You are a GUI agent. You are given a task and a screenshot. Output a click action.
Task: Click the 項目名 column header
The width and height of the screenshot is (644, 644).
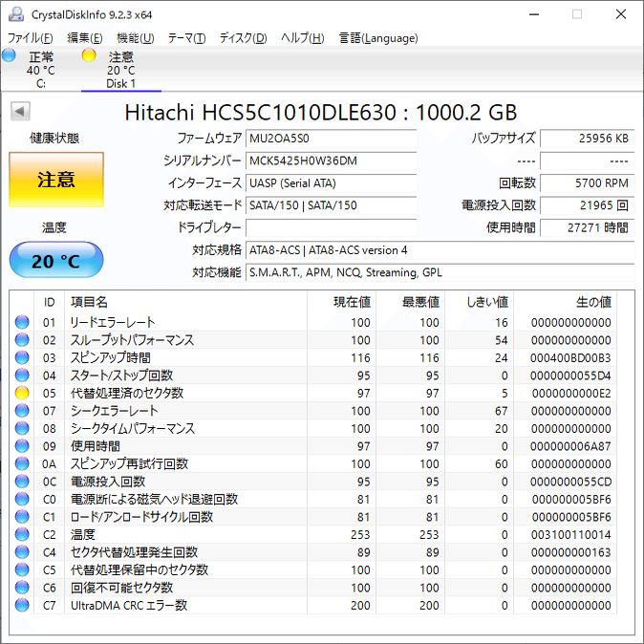[x=185, y=302]
